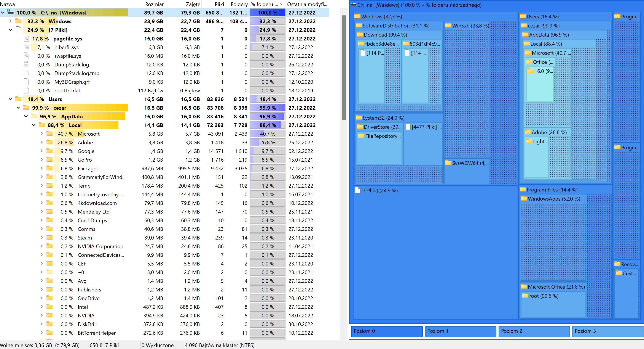Collapse the Local folder node

point(34,125)
